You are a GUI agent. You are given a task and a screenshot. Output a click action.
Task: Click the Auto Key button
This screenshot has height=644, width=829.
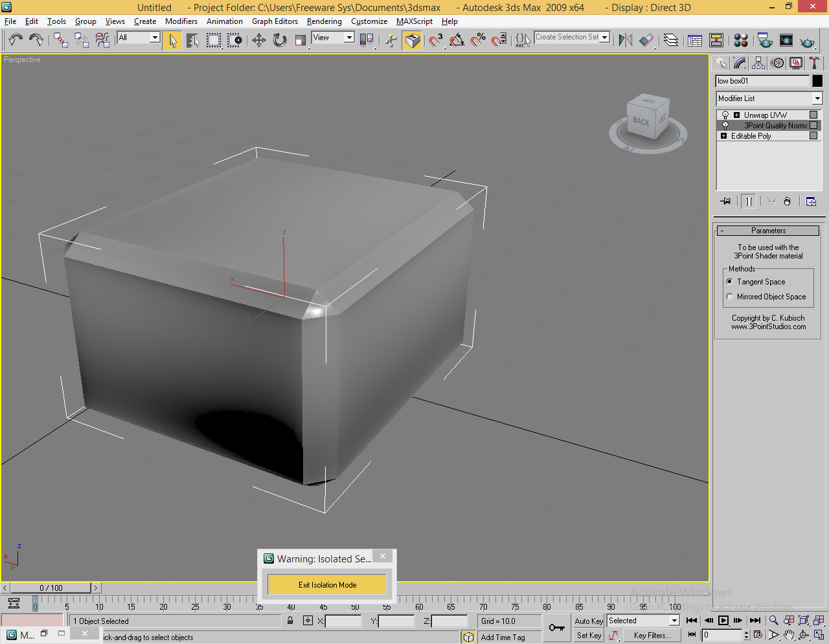(x=589, y=621)
